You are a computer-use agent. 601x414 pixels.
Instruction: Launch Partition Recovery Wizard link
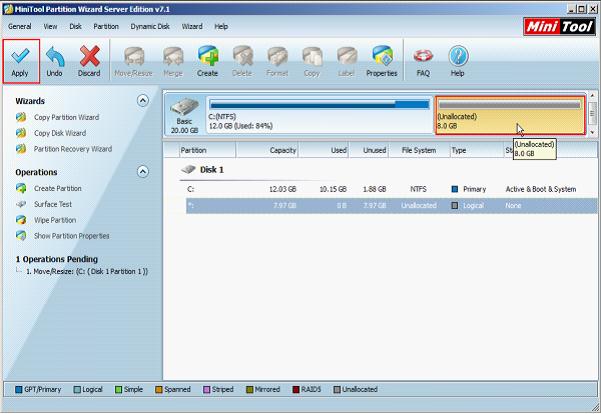pyautogui.click(x=73, y=149)
